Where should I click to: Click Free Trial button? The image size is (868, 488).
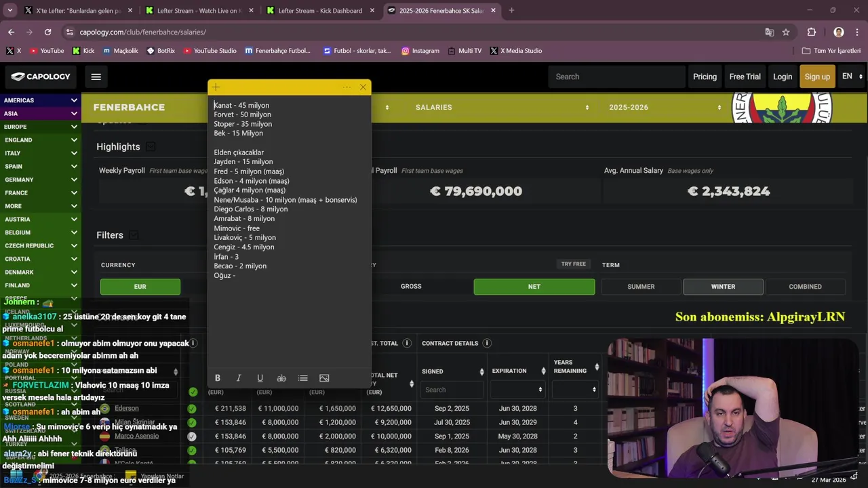tap(745, 77)
